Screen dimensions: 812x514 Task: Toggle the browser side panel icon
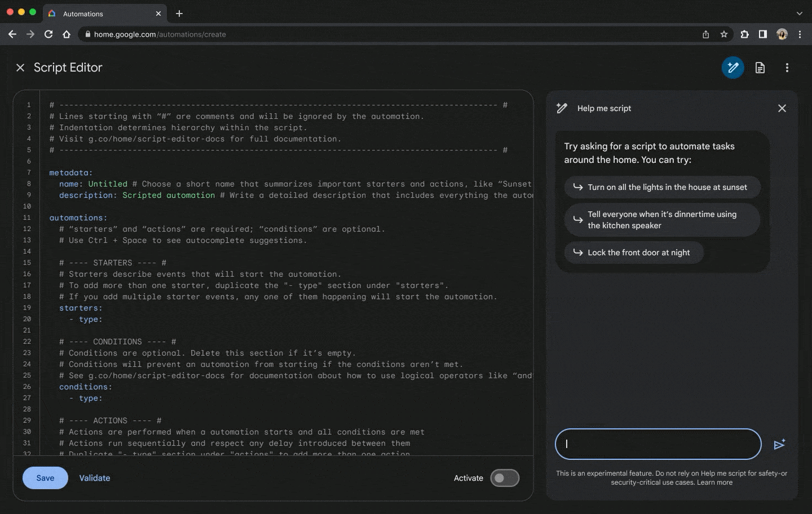click(x=763, y=34)
